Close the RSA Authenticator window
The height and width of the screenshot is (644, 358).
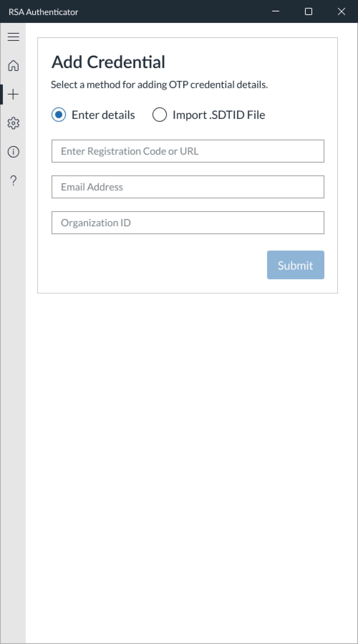click(341, 11)
